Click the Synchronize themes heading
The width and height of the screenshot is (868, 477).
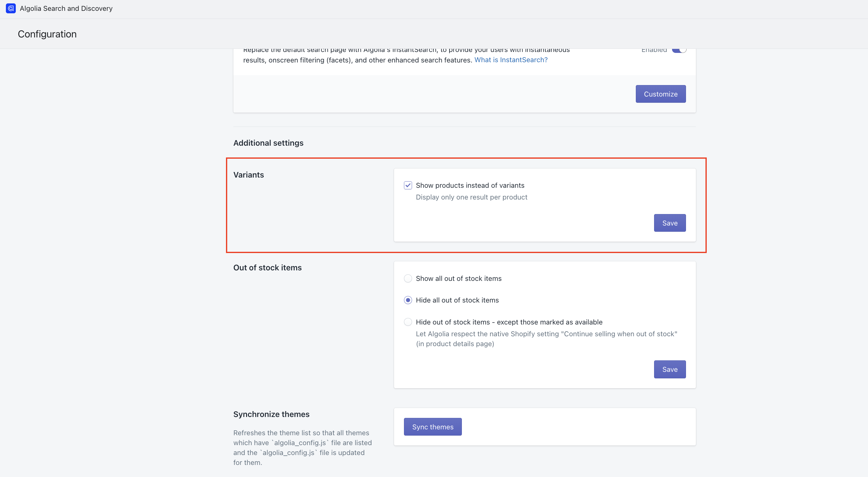pos(271,415)
